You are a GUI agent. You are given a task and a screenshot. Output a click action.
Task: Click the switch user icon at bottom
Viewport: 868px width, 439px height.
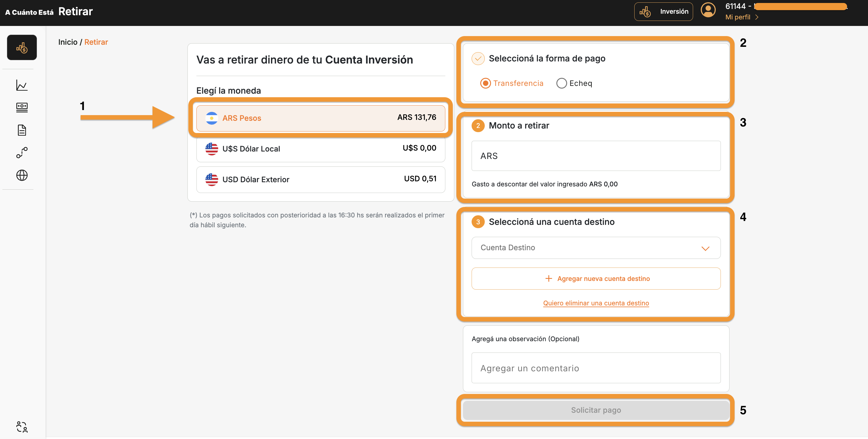(x=22, y=426)
